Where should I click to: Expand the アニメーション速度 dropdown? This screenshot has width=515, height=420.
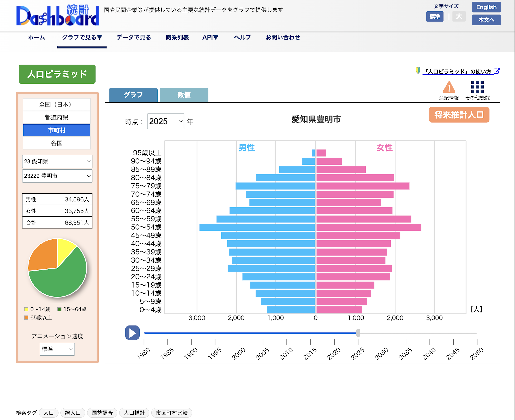point(57,349)
